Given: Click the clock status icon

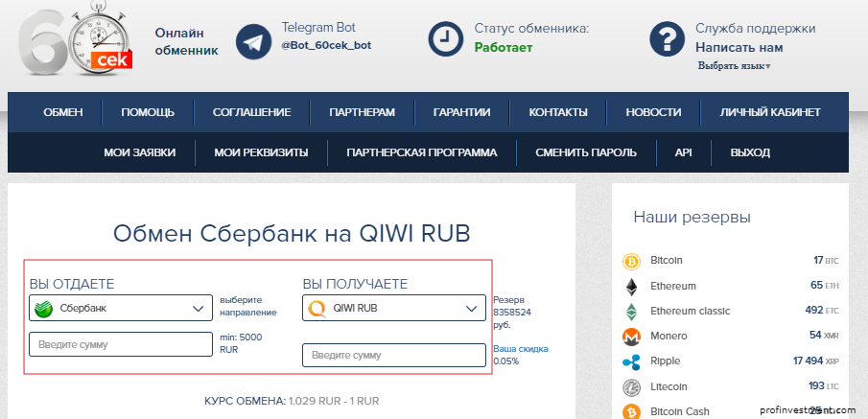Looking at the screenshot, I should pyautogui.click(x=445, y=38).
